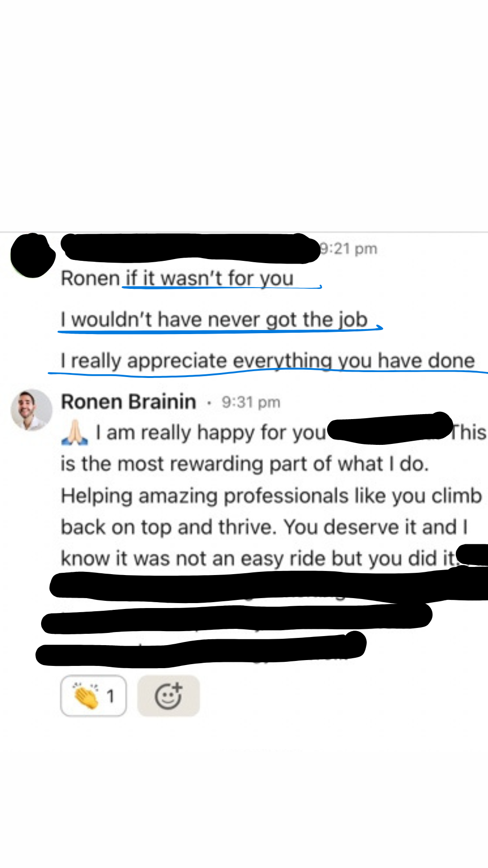Click the "I am really happy for you" text
The height and width of the screenshot is (868, 488).
pyautogui.click(x=211, y=433)
